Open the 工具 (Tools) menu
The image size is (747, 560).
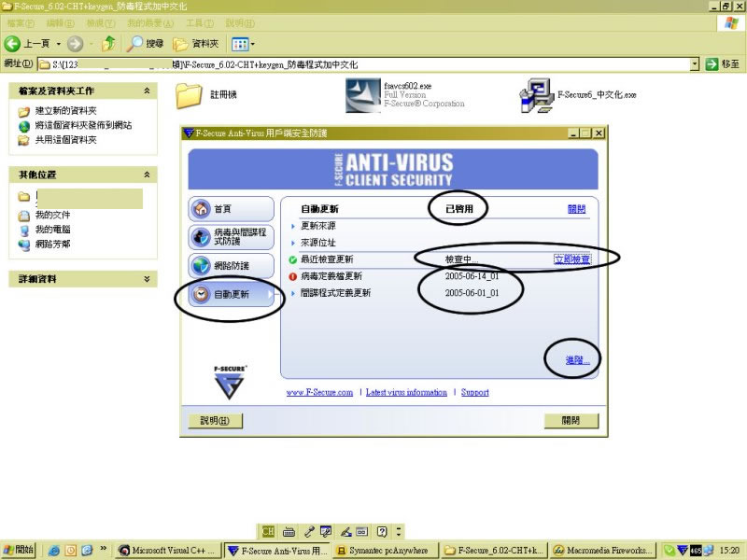tap(200, 23)
